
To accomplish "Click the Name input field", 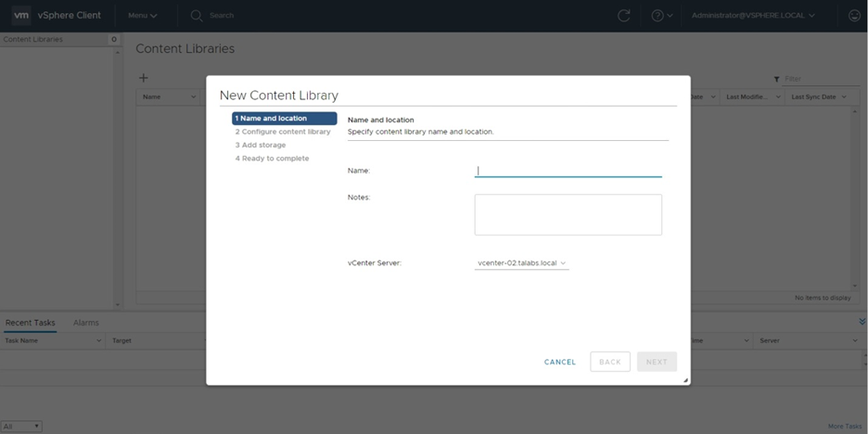I will (568, 171).
